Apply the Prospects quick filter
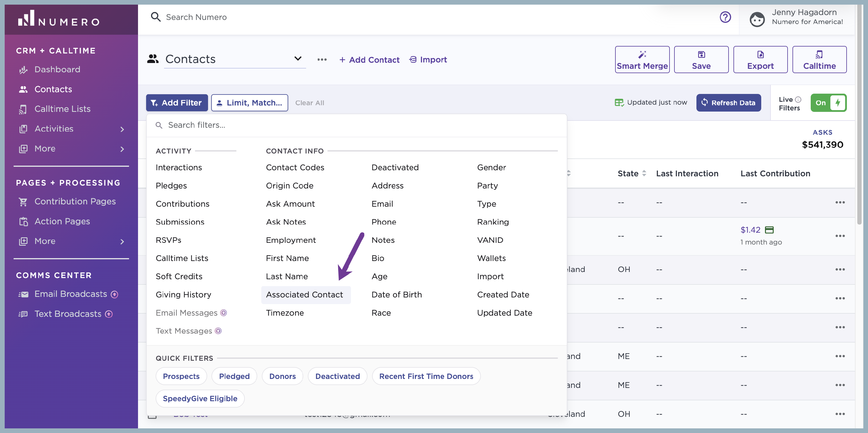Image resolution: width=868 pixels, height=433 pixels. pos(181,376)
